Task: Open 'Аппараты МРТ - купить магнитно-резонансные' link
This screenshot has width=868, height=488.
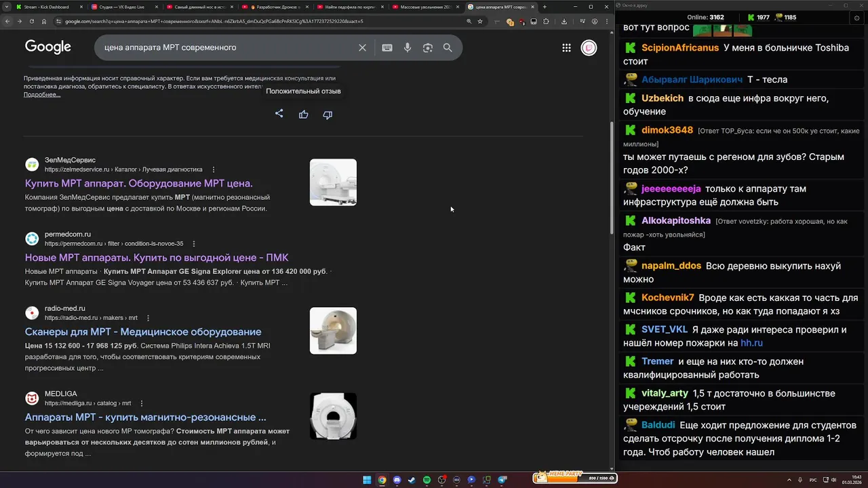Action: [146, 418]
